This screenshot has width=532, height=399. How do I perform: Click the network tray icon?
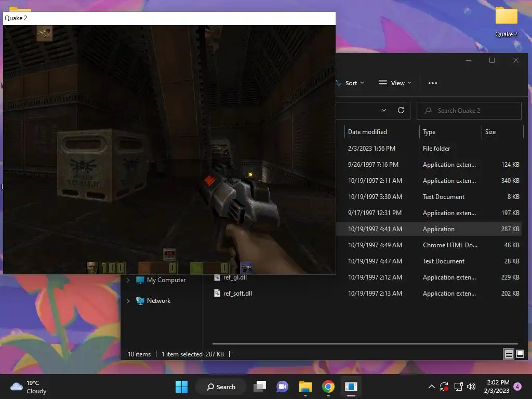click(x=458, y=387)
